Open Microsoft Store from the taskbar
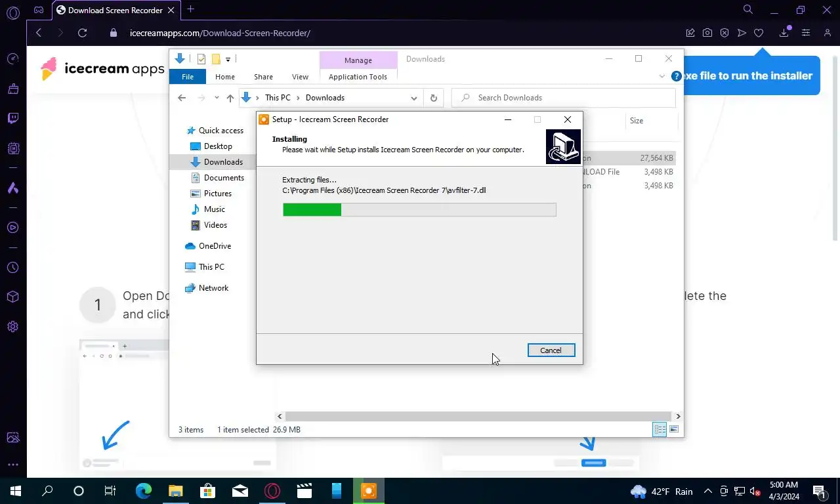Screen dimensions: 840x504 [x=207, y=491]
